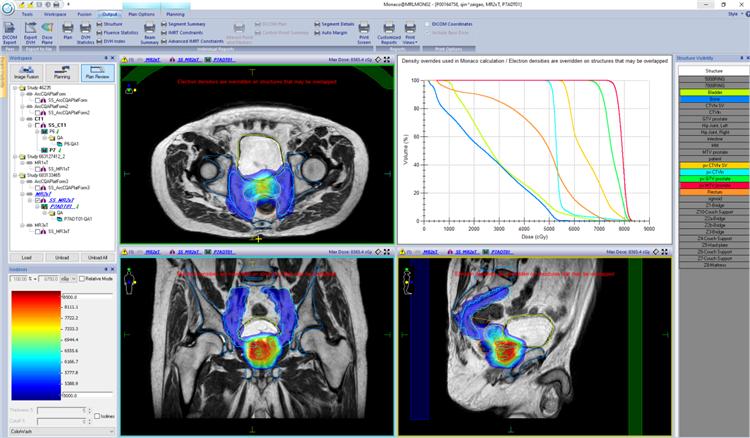The height and width of the screenshot is (438, 750).
Task: Check the SS_MR1xT checkbox
Action: pos(39,169)
